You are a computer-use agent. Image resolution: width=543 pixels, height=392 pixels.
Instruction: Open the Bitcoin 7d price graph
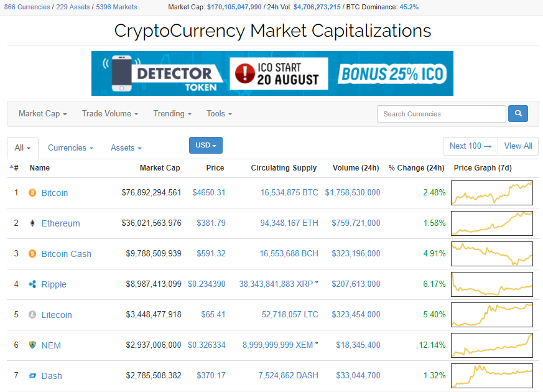point(491,193)
